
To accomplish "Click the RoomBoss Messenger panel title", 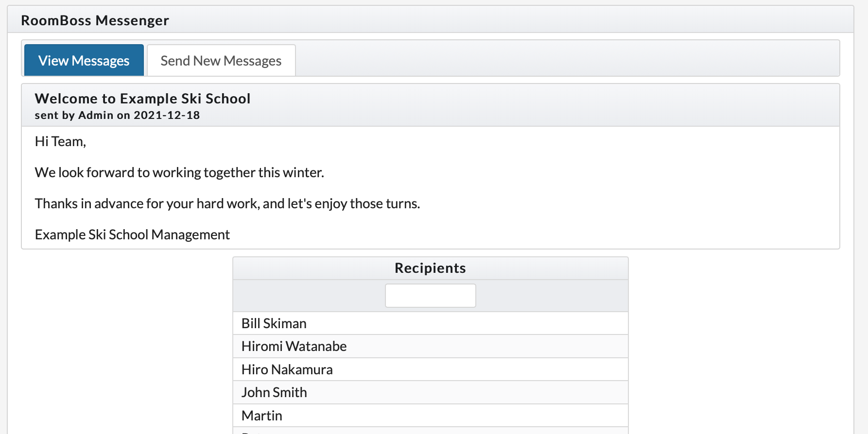I will [95, 20].
